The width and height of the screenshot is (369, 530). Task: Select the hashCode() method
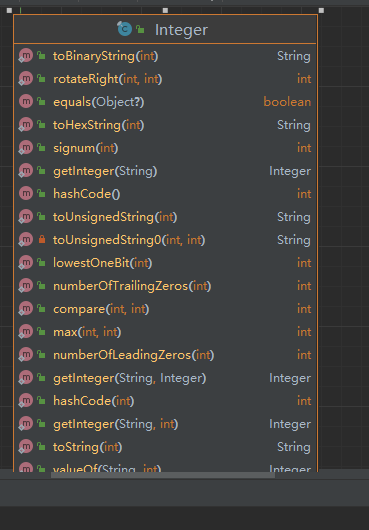pos(87,194)
